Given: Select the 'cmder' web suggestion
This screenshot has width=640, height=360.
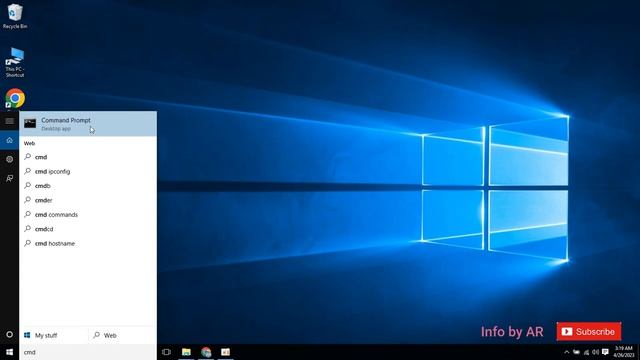Looking at the screenshot, I should click(x=88, y=200).
